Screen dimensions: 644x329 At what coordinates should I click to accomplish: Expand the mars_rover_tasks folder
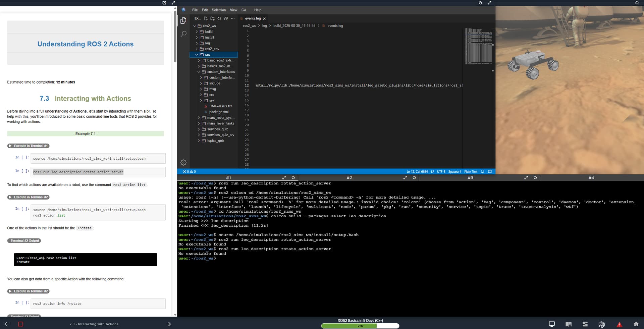coord(220,123)
